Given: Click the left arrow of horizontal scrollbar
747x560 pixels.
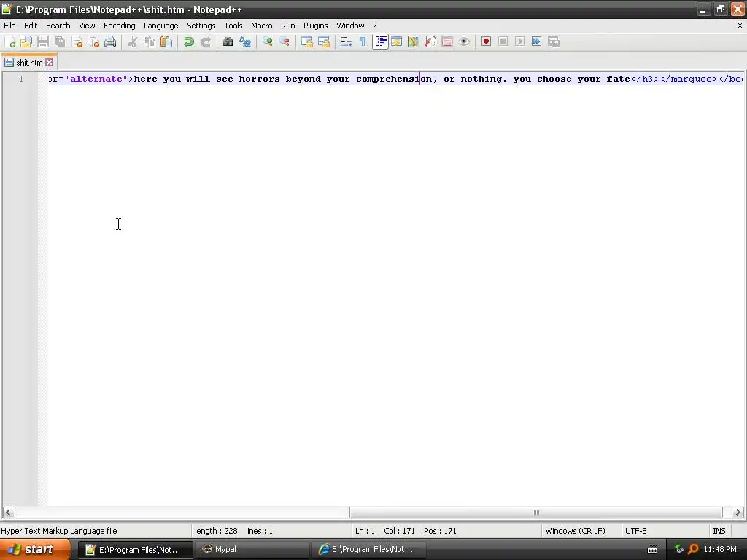Looking at the screenshot, I should point(9,513).
